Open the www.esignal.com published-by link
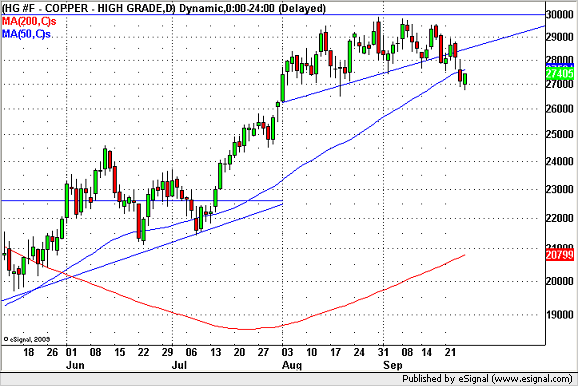 (x=533, y=379)
